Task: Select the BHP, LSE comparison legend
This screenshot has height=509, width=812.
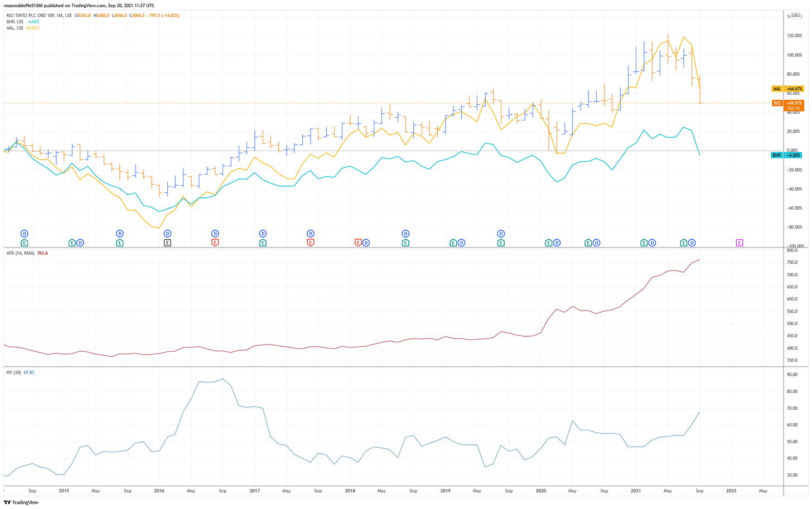Action: (14, 22)
